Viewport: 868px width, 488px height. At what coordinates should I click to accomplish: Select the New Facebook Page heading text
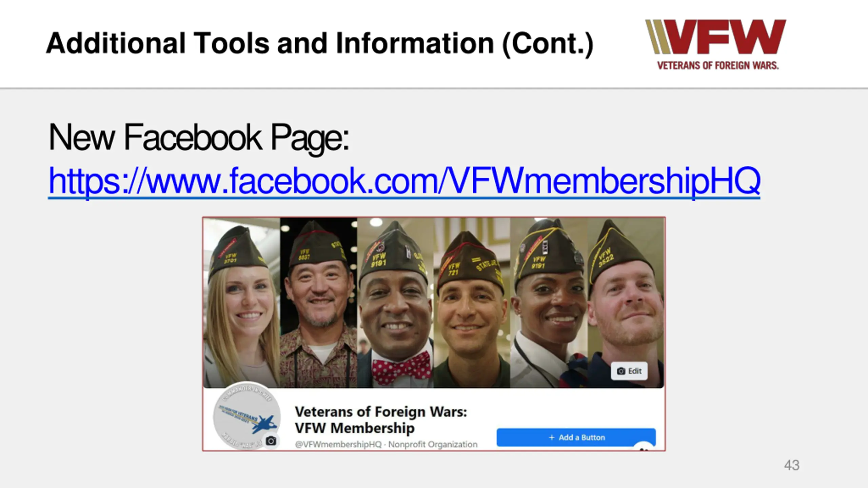199,137
